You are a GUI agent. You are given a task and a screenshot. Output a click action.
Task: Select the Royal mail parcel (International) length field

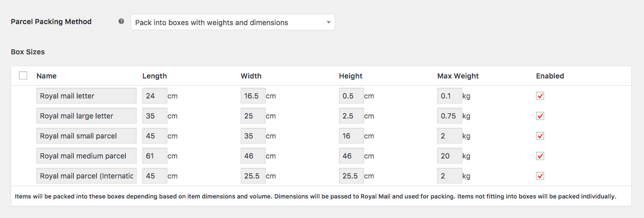pyautogui.click(x=155, y=176)
